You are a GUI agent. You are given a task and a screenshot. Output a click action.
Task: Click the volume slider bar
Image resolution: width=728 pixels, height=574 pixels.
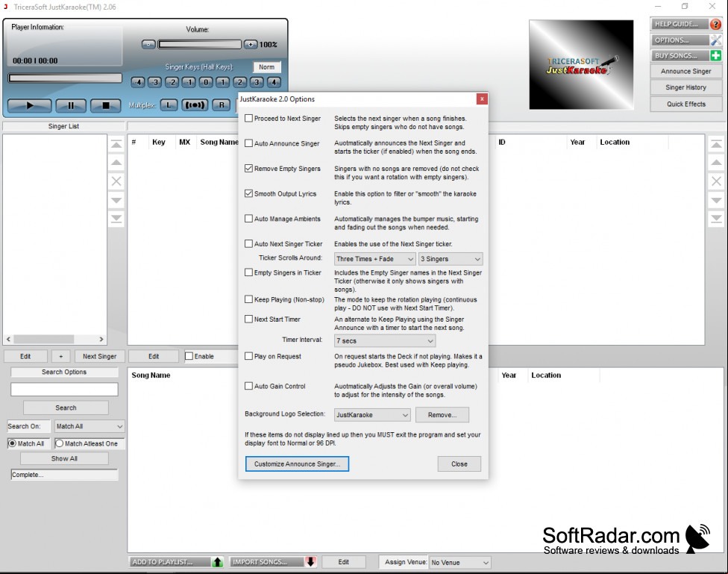(x=200, y=44)
